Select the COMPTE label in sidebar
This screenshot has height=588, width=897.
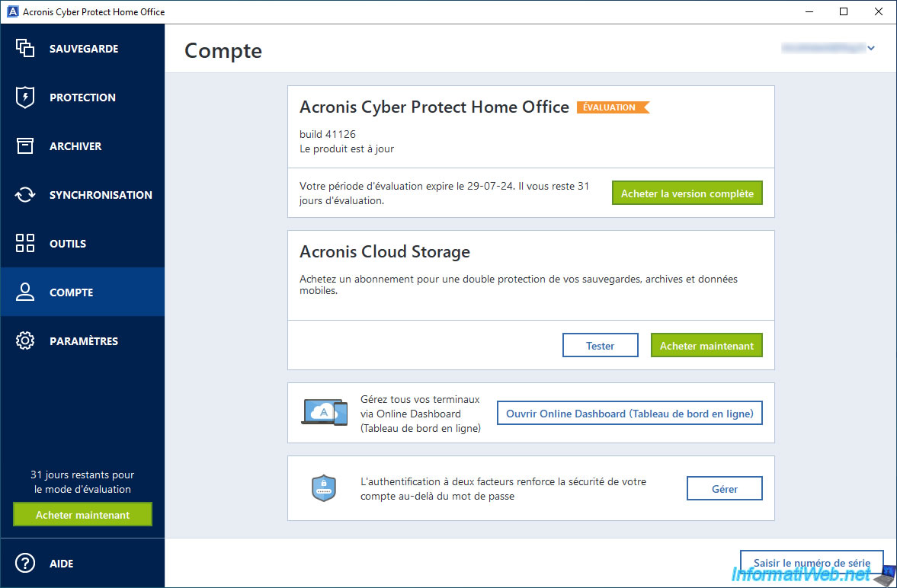(x=71, y=292)
